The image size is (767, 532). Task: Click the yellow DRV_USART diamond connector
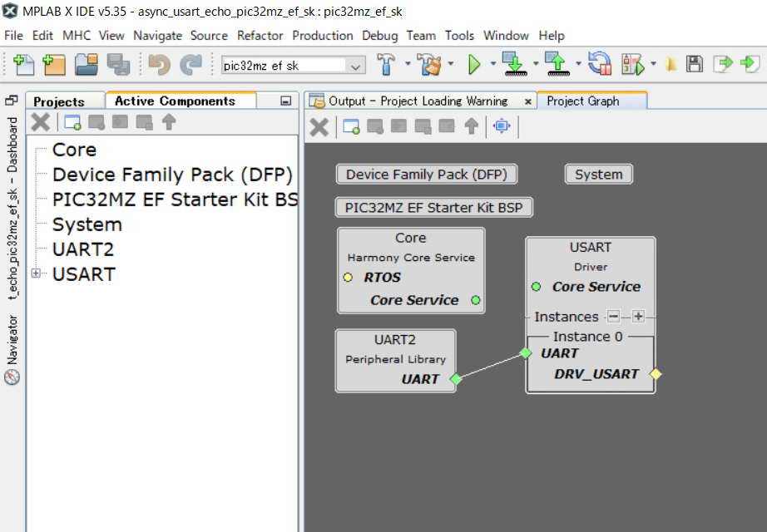[656, 374]
